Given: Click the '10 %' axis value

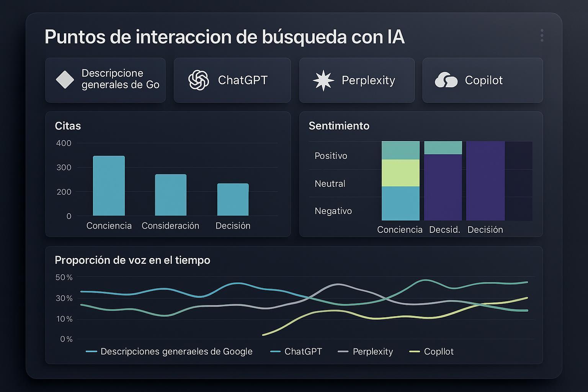Looking at the screenshot, I should 64,319.
